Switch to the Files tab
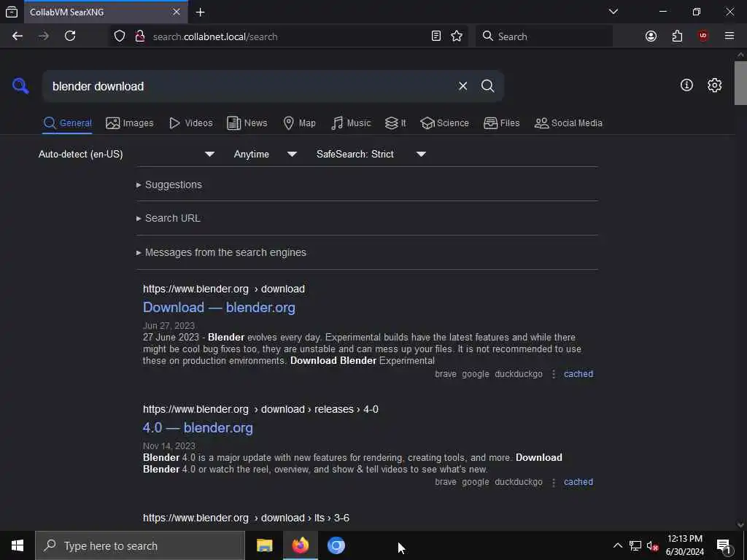Screen dimensions: 747x560 click(x=502, y=123)
